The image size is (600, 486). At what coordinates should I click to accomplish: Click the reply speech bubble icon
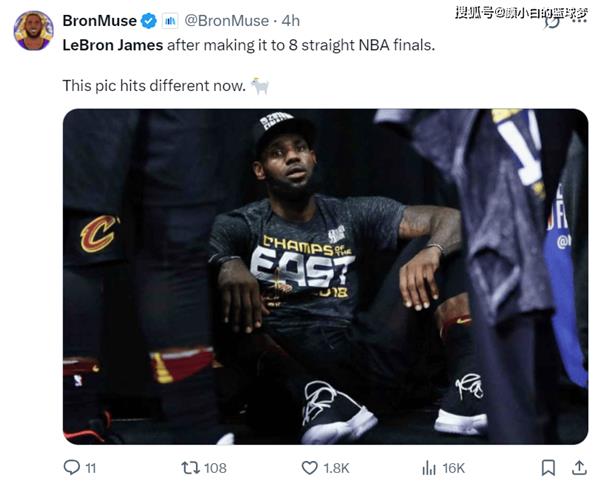pyautogui.click(x=72, y=467)
